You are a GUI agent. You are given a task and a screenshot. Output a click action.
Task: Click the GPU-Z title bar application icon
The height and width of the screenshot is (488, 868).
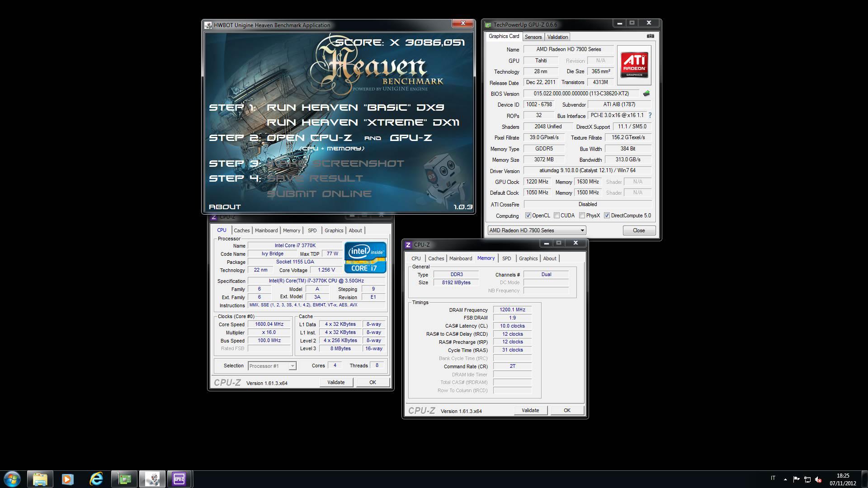[x=488, y=24]
